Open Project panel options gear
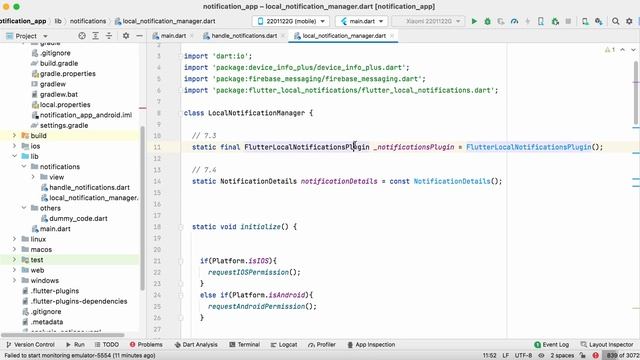 coord(126,36)
